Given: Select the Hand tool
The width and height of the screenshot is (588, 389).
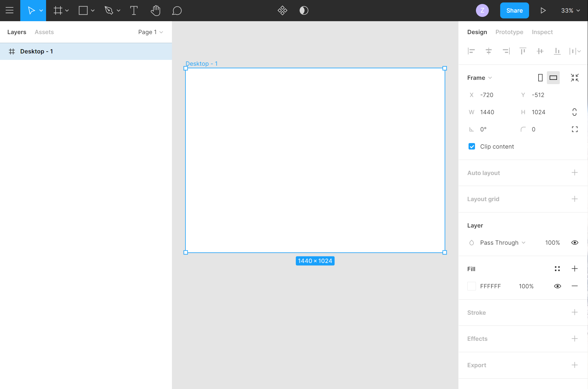Looking at the screenshot, I should click(155, 10).
